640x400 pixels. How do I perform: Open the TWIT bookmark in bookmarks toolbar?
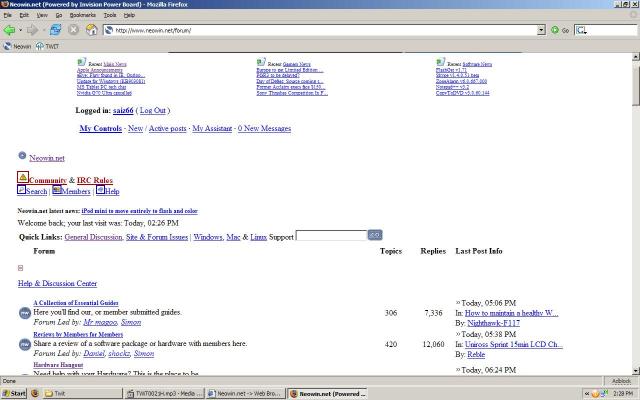(46, 46)
